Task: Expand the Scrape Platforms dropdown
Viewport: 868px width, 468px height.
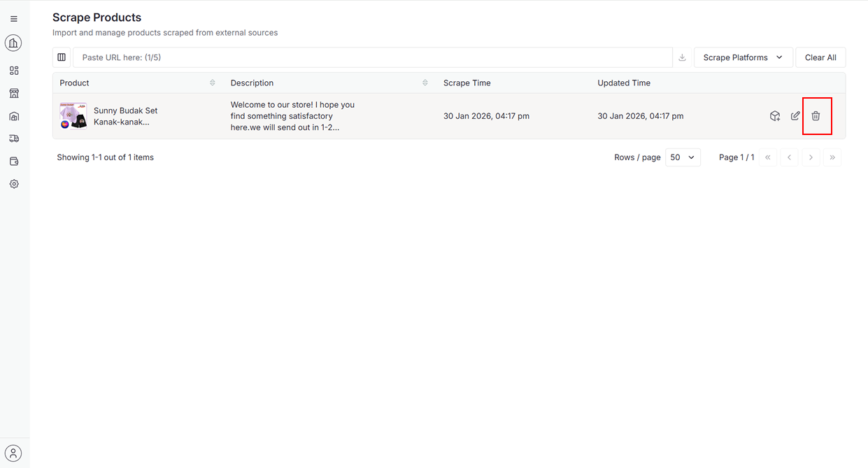Action: click(743, 57)
